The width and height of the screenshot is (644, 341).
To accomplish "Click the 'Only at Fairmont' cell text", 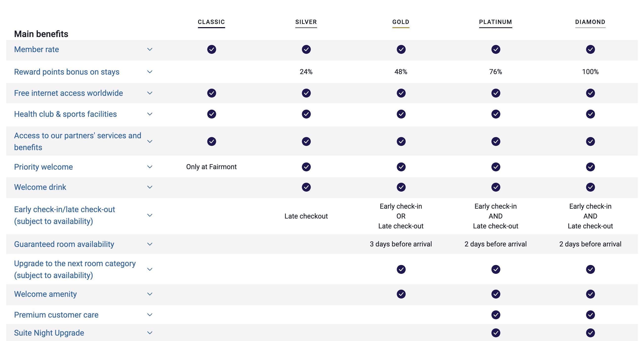I will pos(211,167).
